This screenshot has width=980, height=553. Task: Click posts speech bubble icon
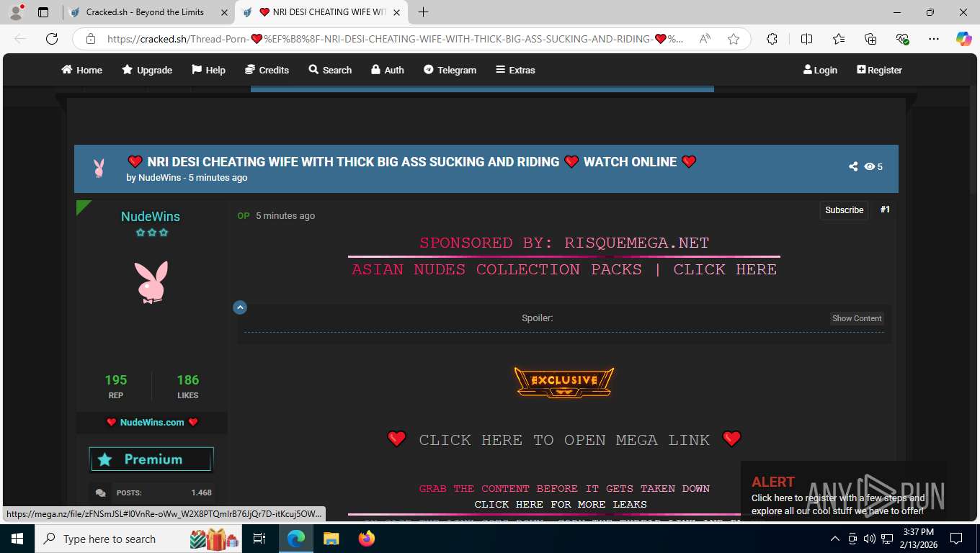(100, 493)
